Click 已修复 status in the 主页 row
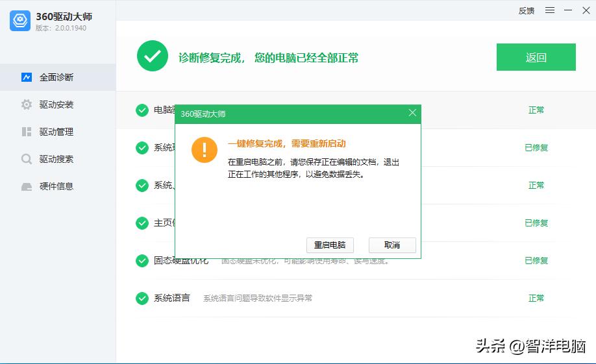This screenshot has height=364, width=596. 536,223
